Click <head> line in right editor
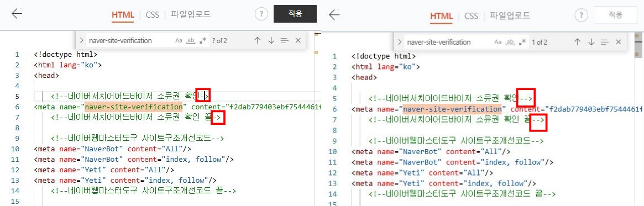This screenshot has height=206, width=644. tap(364, 77)
